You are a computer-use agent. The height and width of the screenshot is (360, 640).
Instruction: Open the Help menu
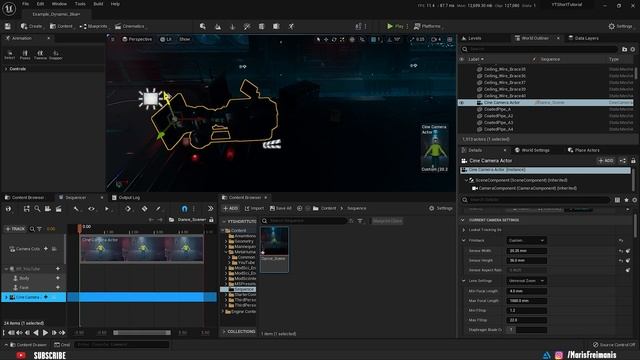point(115,4)
